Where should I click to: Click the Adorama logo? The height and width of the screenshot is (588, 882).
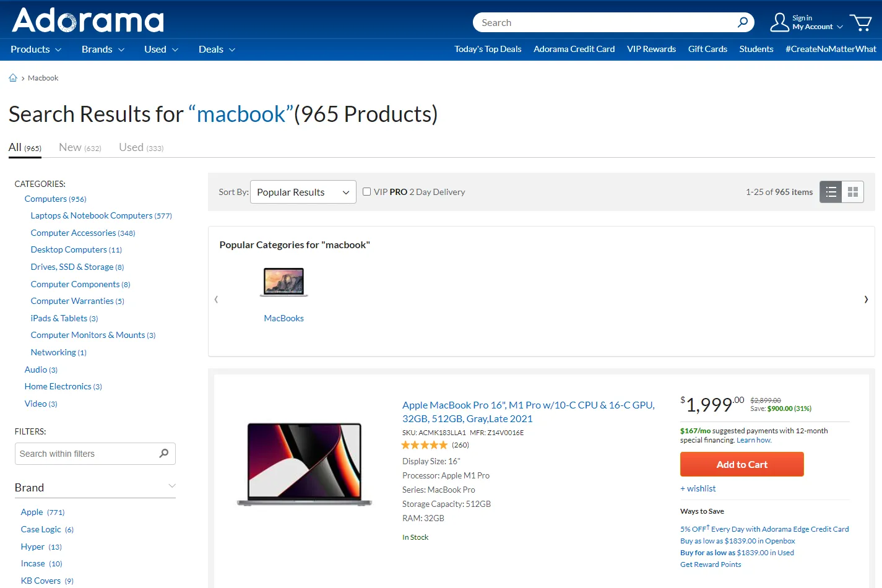[88, 20]
